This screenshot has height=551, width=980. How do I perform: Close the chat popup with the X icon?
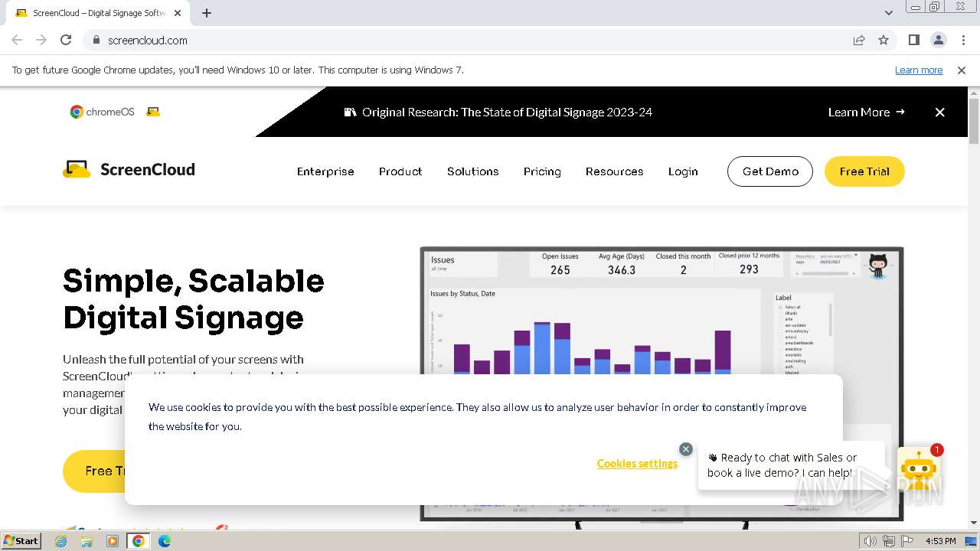coord(686,449)
